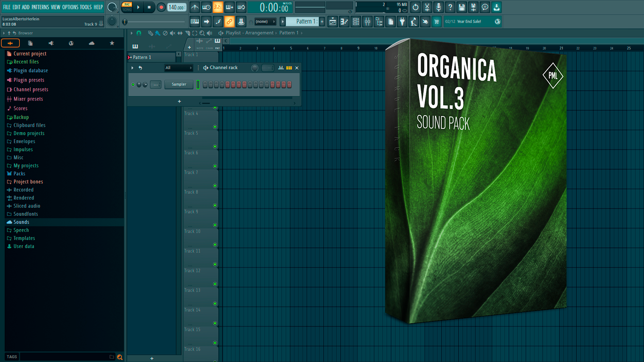Toggle the playlist snap magnet icon
Image resolution: width=644 pixels, height=362 pixels.
coord(139,33)
